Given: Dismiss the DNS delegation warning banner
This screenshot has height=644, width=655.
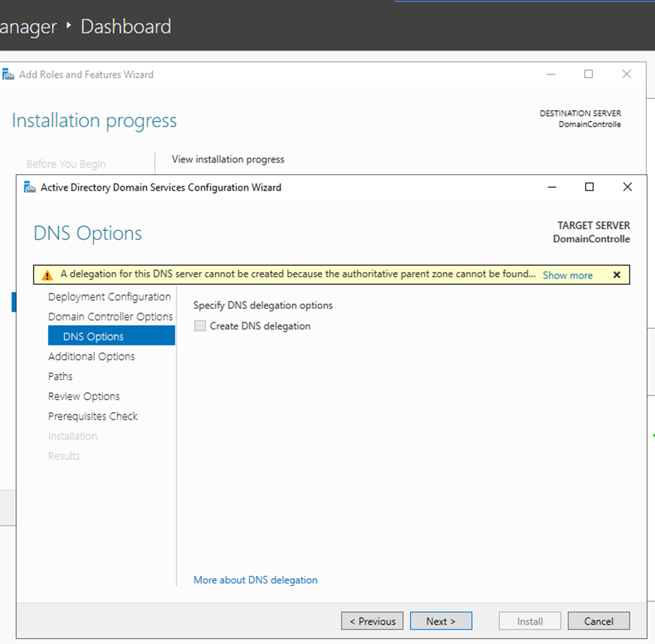Looking at the screenshot, I should click(x=616, y=274).
